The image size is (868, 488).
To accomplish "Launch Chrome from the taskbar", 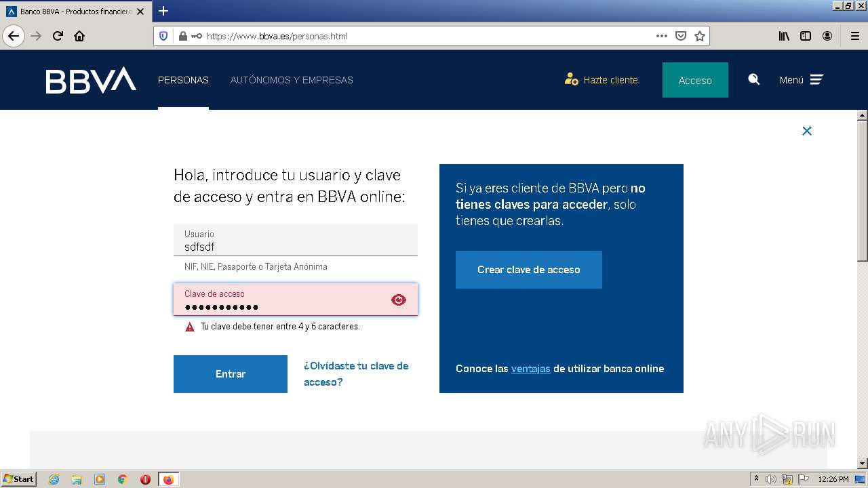I will pos(123,479).
